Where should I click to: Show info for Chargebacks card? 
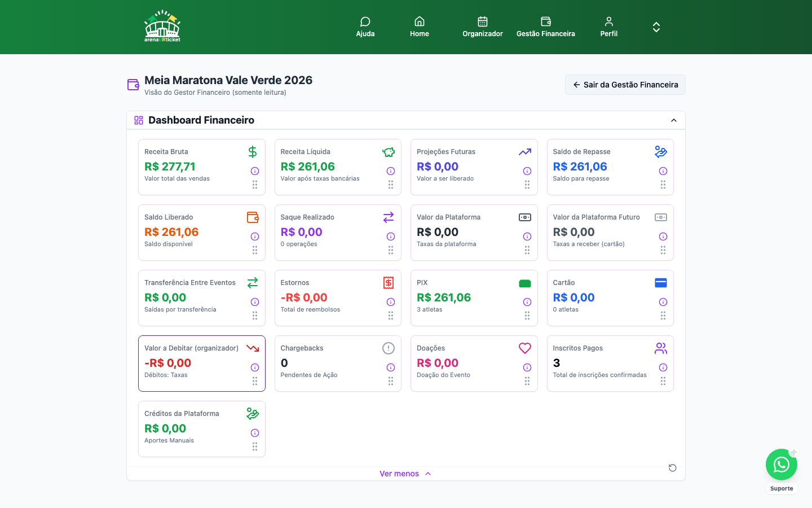[391, 367]
